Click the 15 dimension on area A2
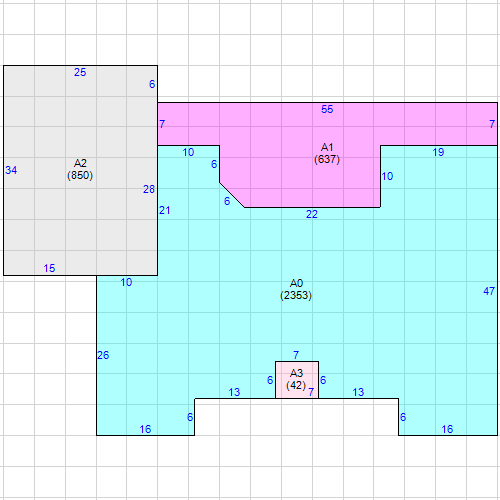 (49, 268)
